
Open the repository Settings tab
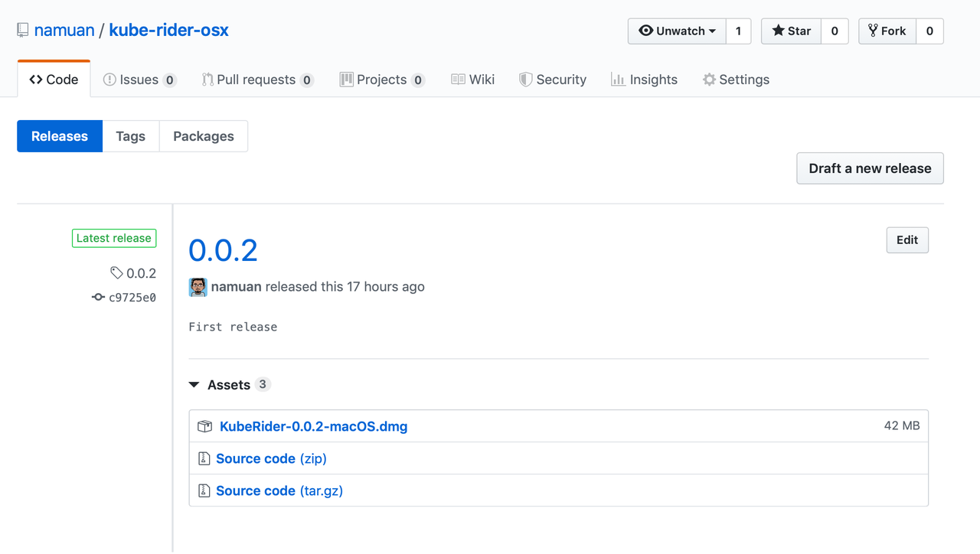pyautogui.click(x=736, y=80)
